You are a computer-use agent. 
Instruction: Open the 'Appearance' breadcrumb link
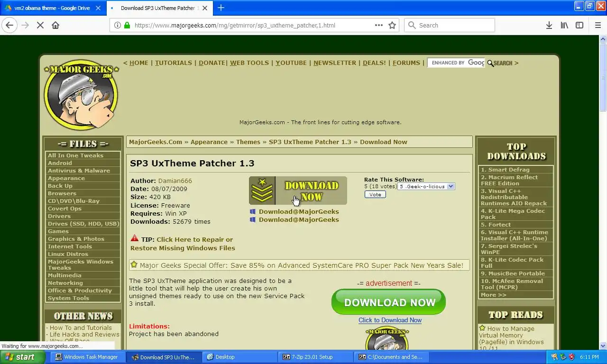click(x=209, y=142)
